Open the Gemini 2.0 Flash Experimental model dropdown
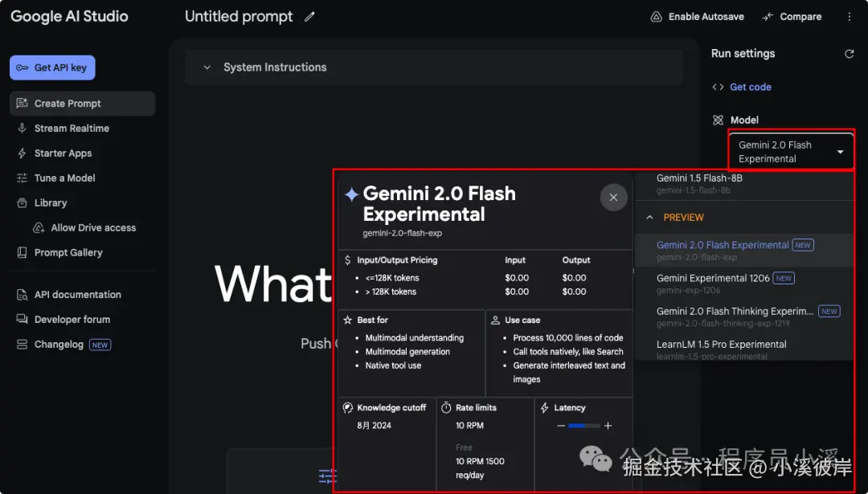Image resolution: width=868 pixels, height=494 pixels. (792, 152)
